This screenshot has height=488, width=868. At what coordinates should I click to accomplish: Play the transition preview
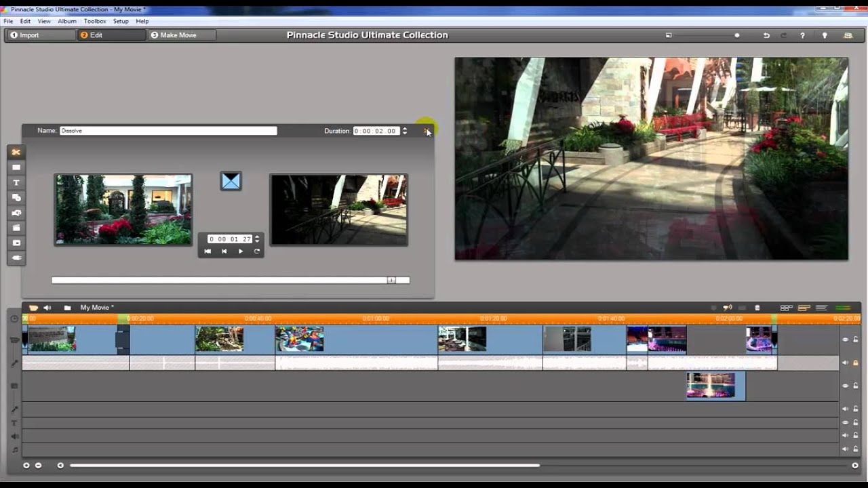241,251
